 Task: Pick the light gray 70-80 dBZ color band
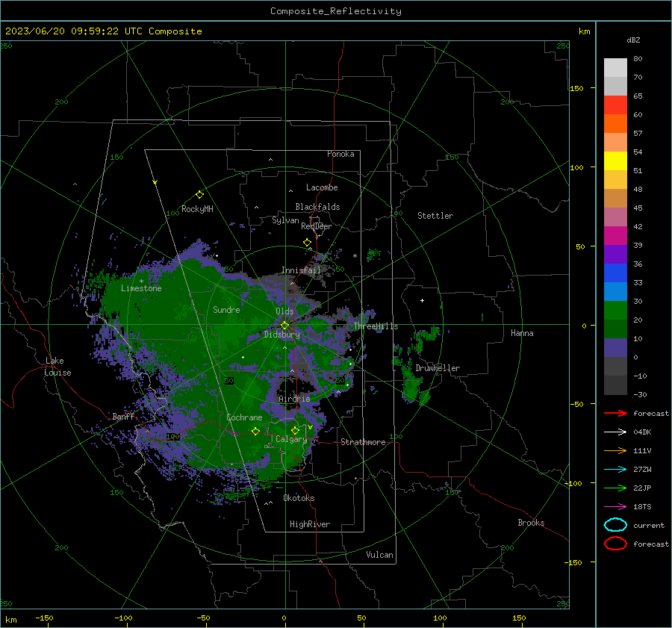coord(615,68)
